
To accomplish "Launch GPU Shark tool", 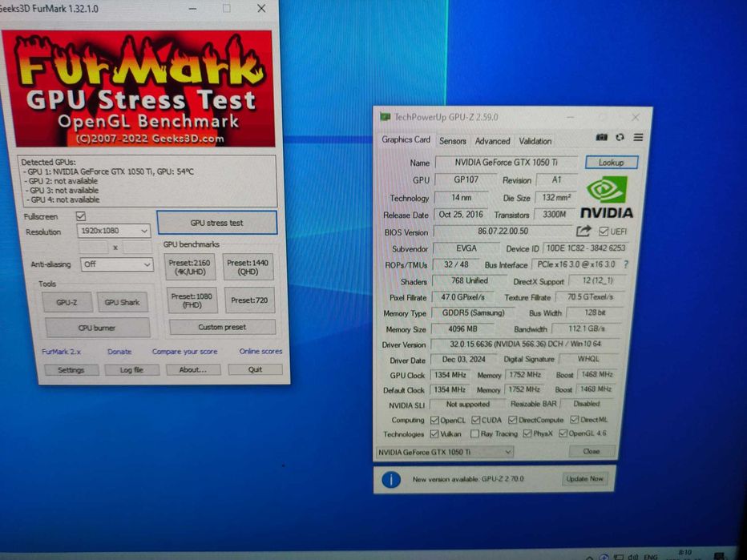I will tap(123, 302).
